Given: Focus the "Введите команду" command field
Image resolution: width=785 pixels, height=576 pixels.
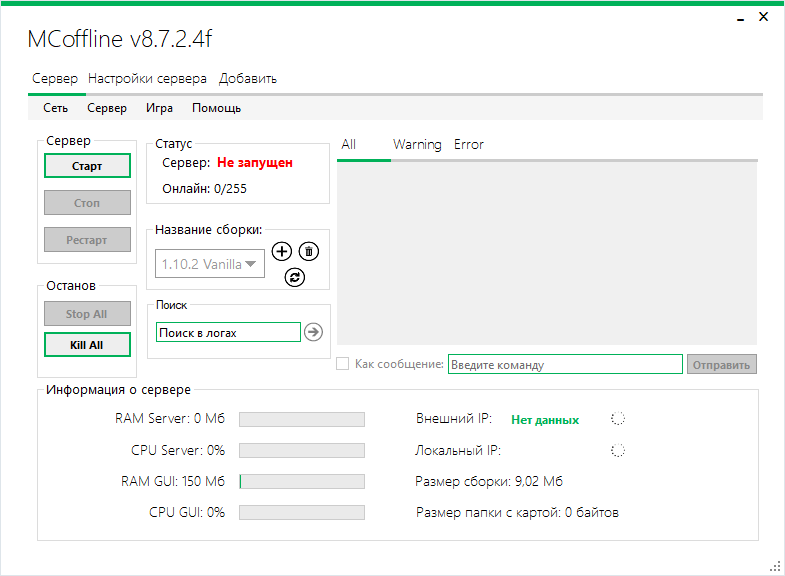Looking at the screenshot, I should pos(564,365).
